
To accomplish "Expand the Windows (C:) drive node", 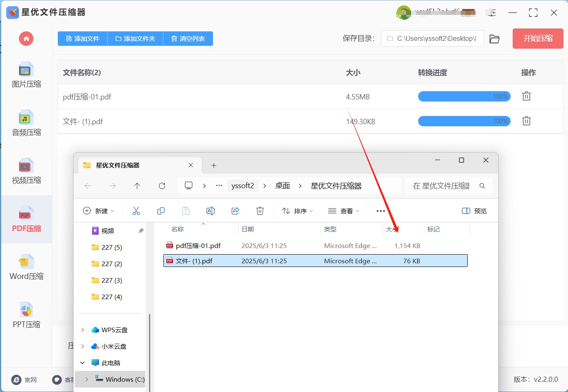I will 87,379.
